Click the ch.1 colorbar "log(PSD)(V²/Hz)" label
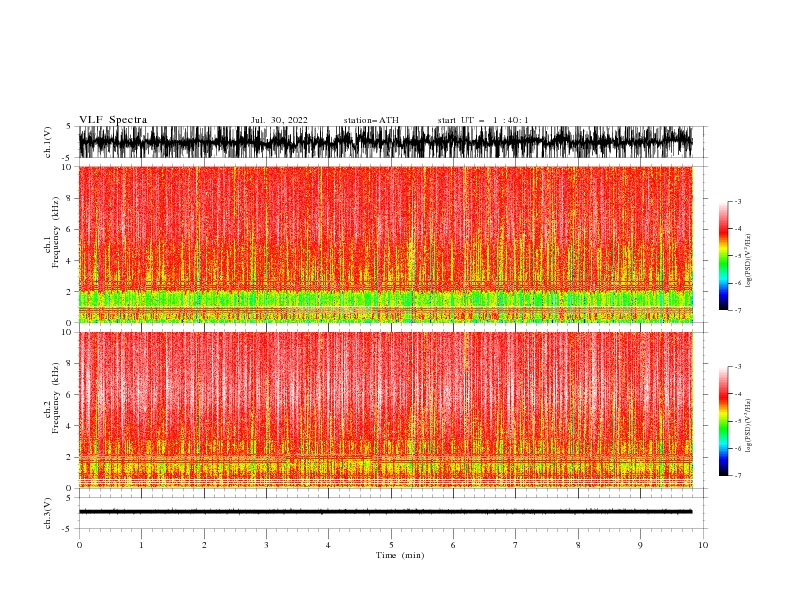 (x=749, y=261)
